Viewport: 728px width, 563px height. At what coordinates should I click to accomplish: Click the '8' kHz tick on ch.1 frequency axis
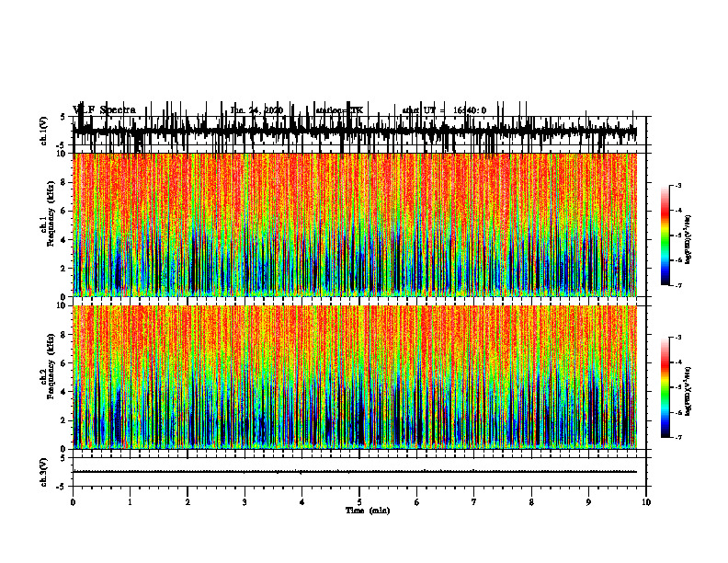click(63, 182)
